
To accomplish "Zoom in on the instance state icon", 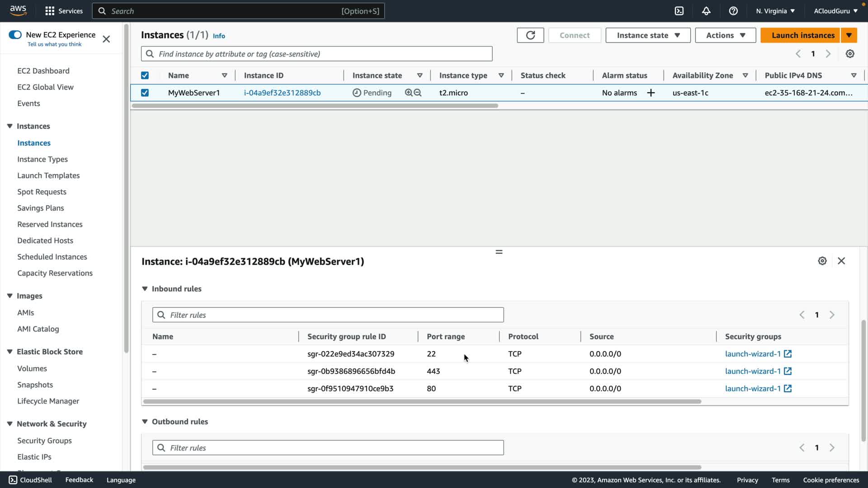I will pyautogui.click(x=409, y=93).
